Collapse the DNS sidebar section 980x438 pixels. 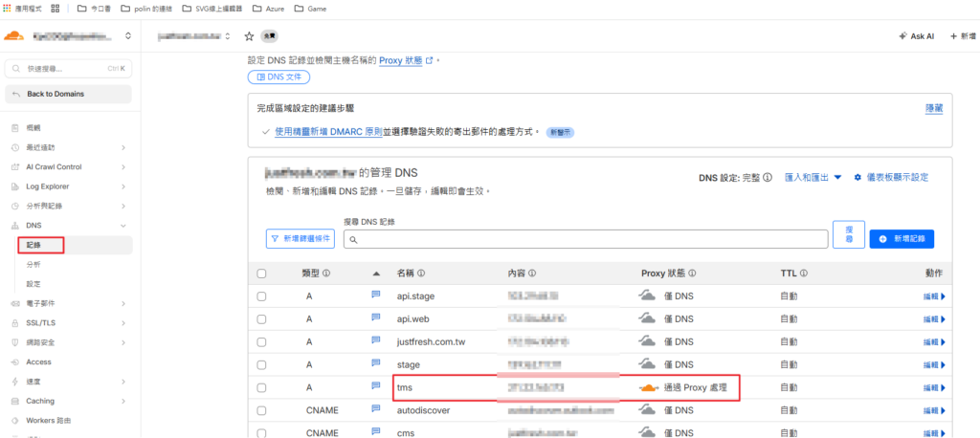(123, 226)
